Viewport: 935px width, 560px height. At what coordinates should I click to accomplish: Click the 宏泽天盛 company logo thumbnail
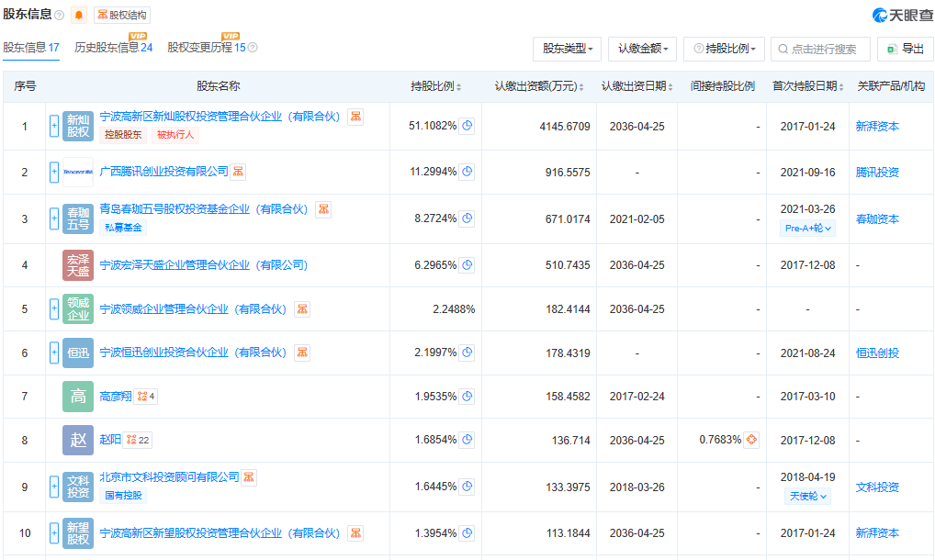78,265
